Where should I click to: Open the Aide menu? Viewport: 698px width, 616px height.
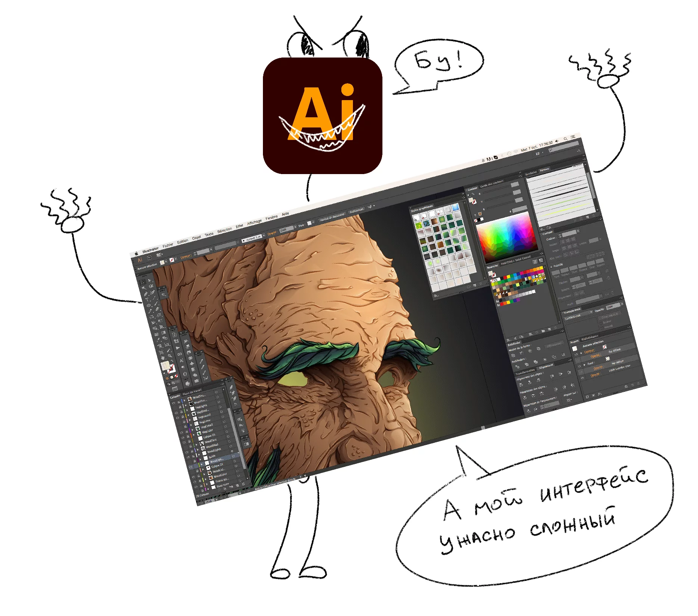pos(285,214)
